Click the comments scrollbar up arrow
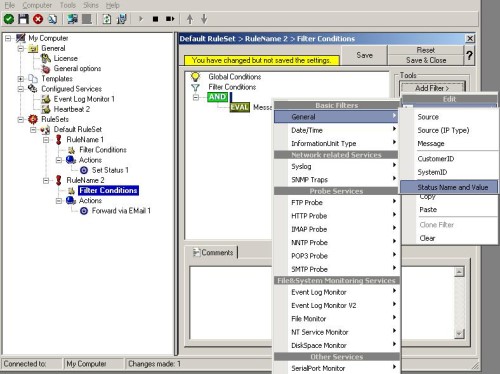This screenshot has height=374, width=500. coord(459,272)
